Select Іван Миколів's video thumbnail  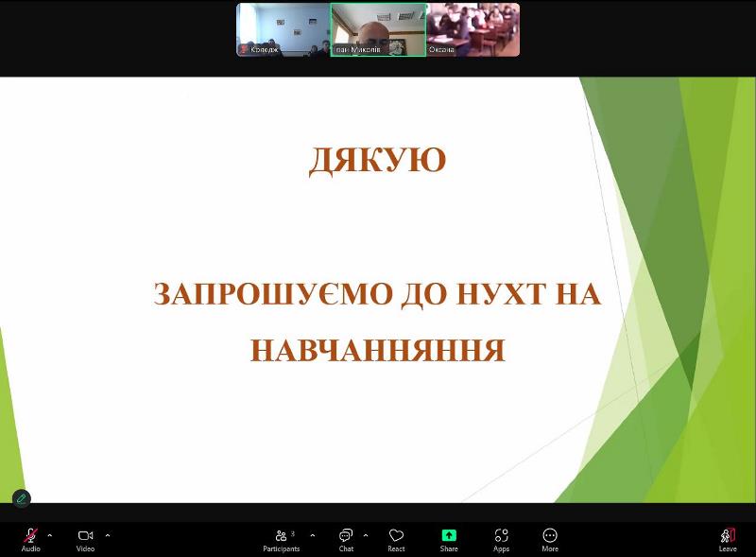pyautogui.click(x=378, y=28)
